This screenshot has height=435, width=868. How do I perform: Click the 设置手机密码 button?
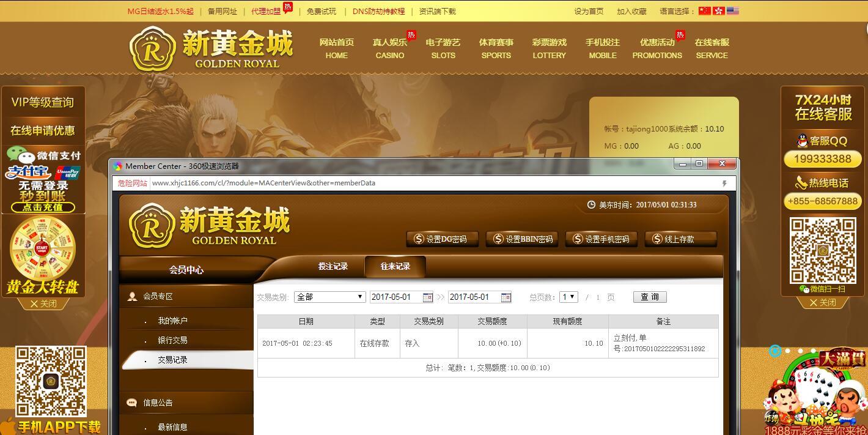point(601,239)
